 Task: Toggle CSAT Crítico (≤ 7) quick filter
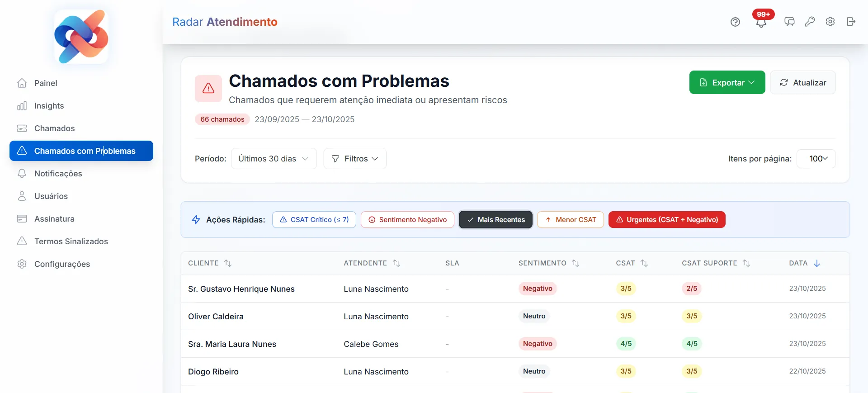pyautogui.click(x=314, y=220)
